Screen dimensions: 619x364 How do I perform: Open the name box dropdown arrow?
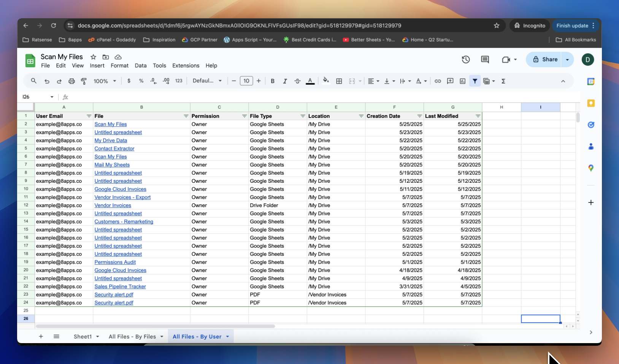coord(52,97)
